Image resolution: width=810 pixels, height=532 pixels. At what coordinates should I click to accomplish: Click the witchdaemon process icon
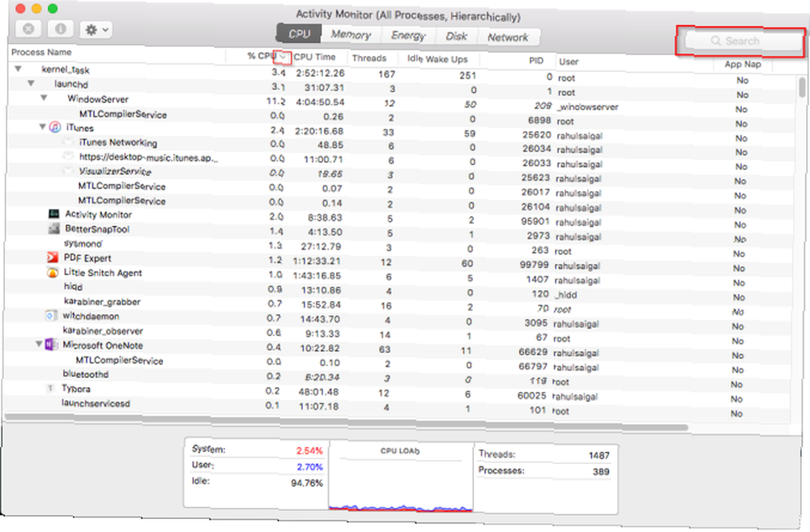tap(50, 316)
